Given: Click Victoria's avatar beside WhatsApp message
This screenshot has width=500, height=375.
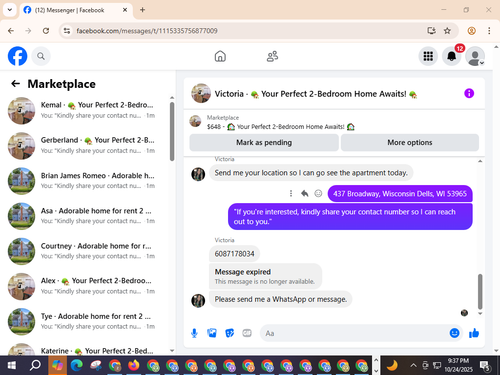Looking at the screenshot, I should (198, 300).
